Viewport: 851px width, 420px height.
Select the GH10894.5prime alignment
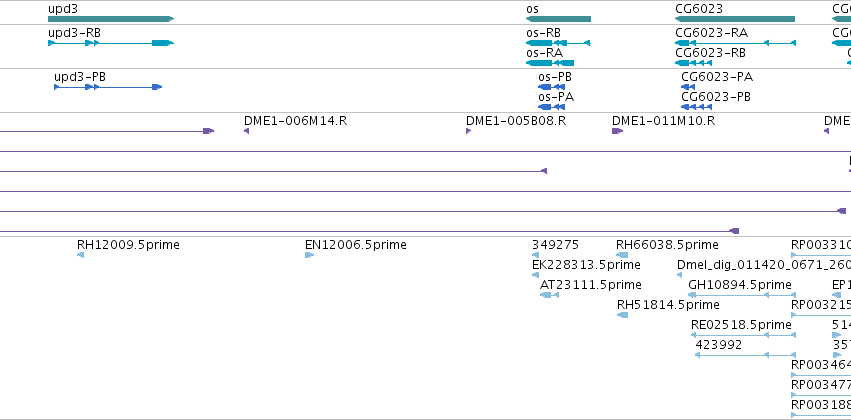click(742, 295)
